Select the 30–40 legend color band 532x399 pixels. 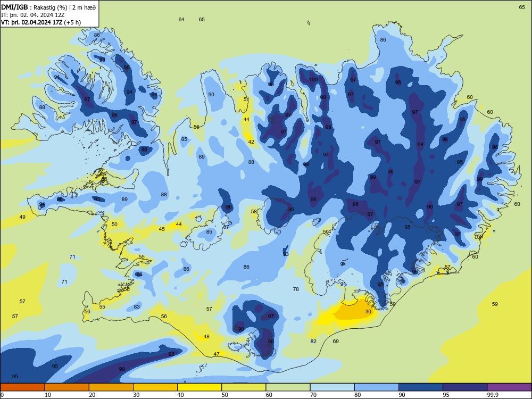point(155,387)
